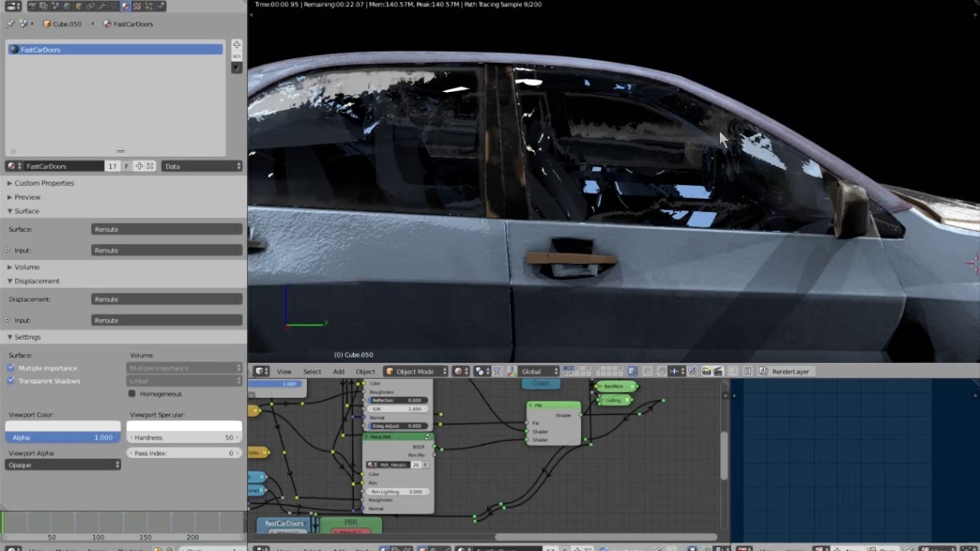Viewport: 980px width, 551px height.
Task: Unlink material with X button
Action: click(x=150, y=166)
